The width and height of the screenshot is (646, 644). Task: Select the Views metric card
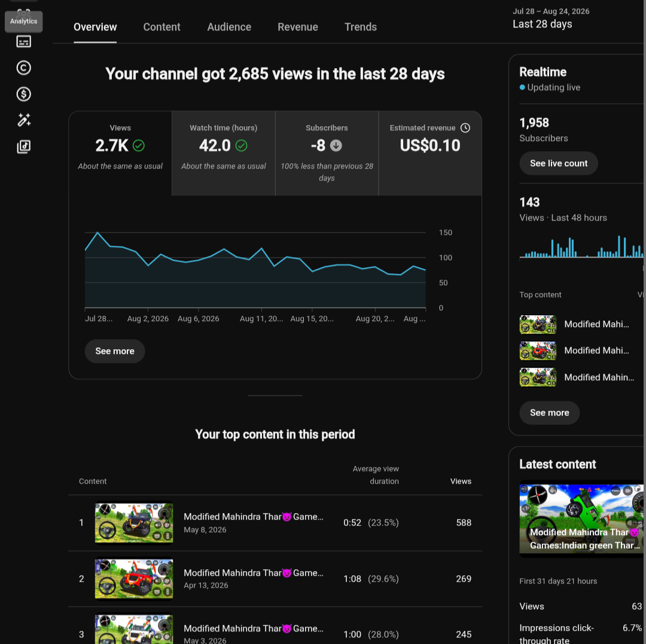(120, 153)
